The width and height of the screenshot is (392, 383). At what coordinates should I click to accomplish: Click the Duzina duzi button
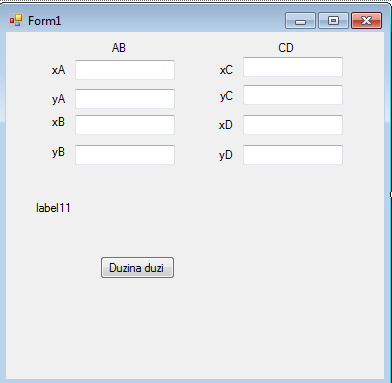137,267
